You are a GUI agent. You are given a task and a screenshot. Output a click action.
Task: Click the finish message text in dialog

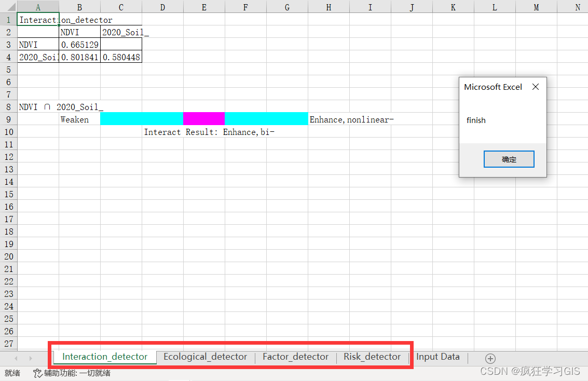(x=476, y=120)
